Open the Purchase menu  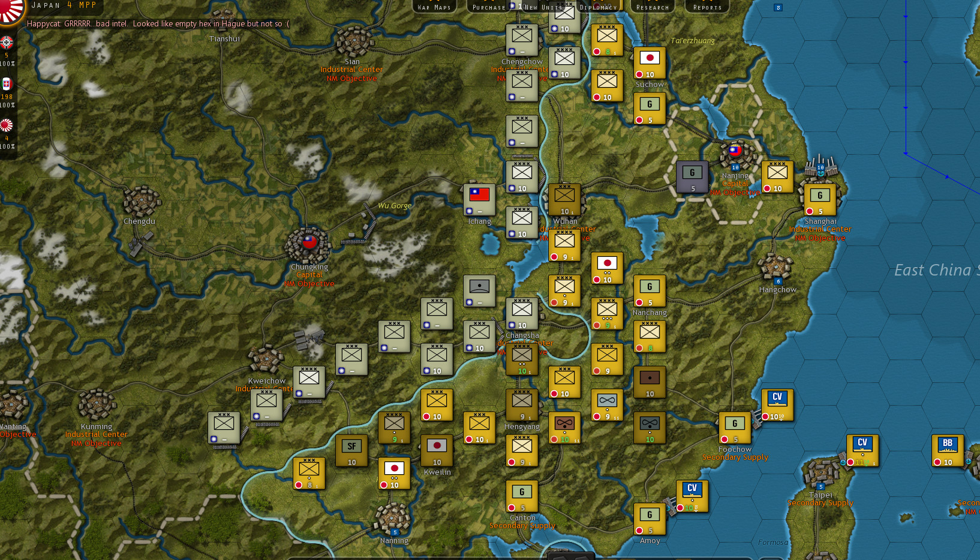(x=489, y=7)
